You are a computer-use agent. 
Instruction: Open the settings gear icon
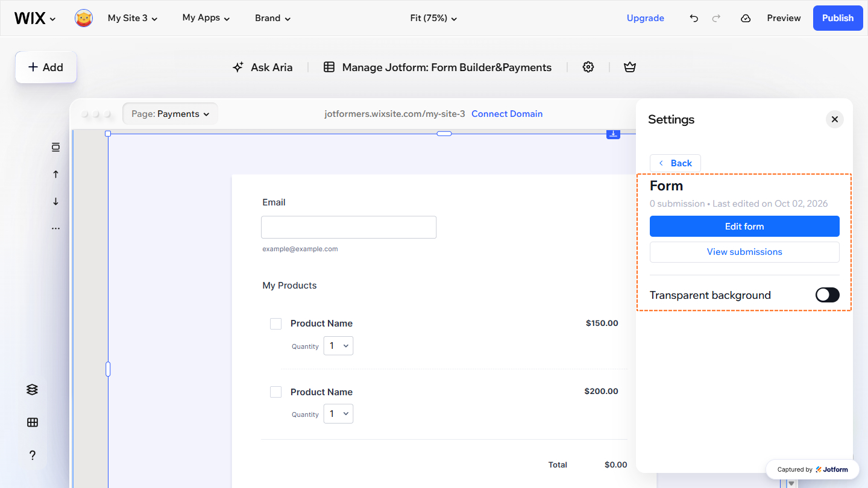(x=588, y=67)
